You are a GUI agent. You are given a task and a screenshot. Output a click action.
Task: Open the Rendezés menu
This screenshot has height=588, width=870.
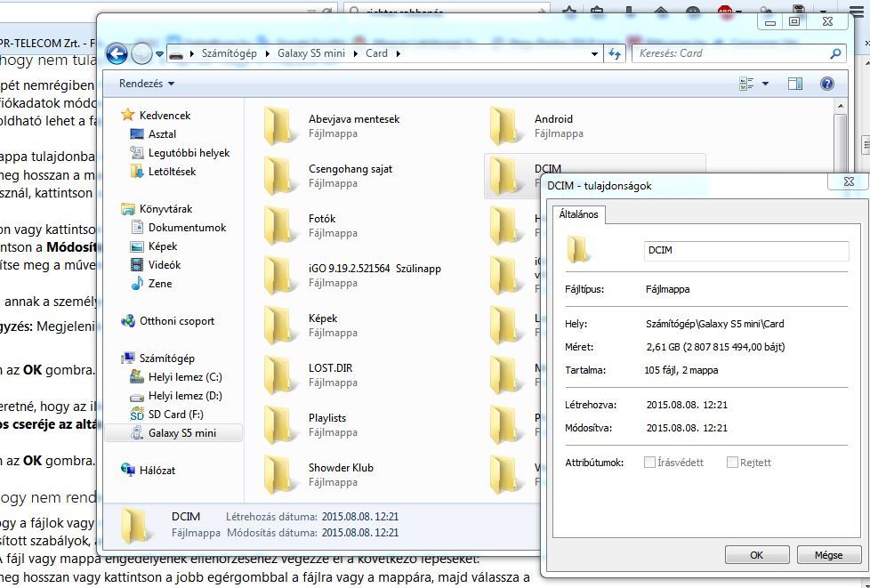(x=147, y=84)
